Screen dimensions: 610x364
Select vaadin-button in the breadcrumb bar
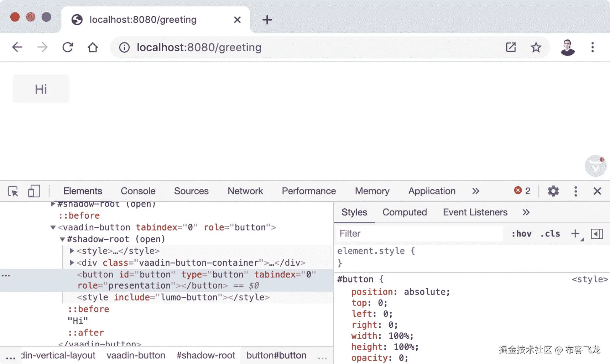136,355
